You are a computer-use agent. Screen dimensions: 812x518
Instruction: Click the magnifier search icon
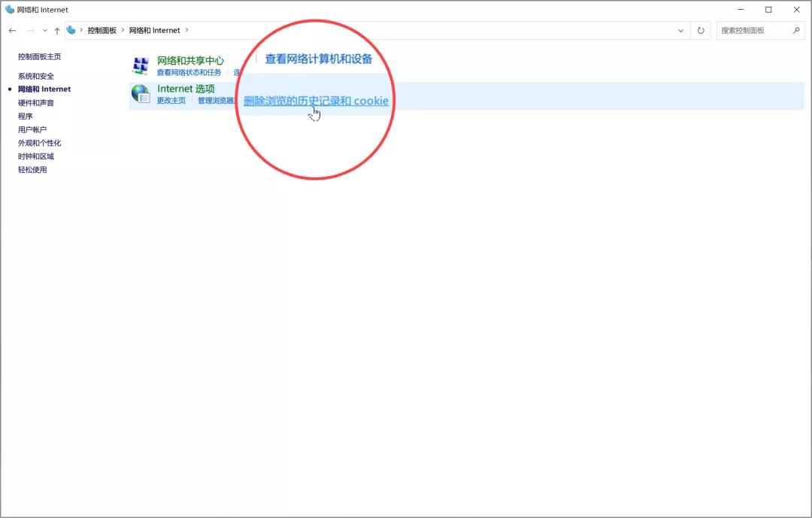pyautogui.click(x=796, y=31)
